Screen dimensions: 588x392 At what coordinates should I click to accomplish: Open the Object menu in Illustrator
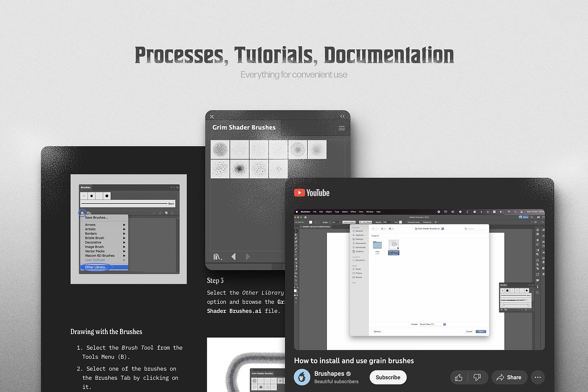click(x=329, y=212)
